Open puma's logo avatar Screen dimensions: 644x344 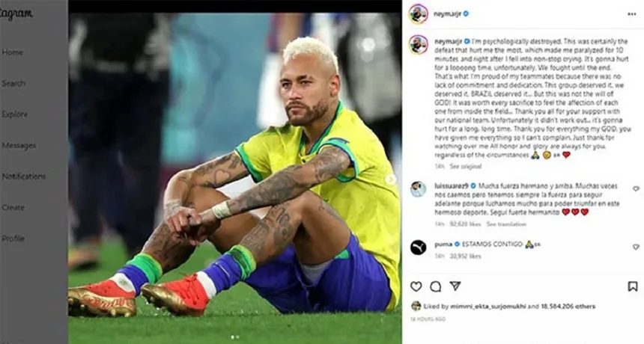pos(418,248)
